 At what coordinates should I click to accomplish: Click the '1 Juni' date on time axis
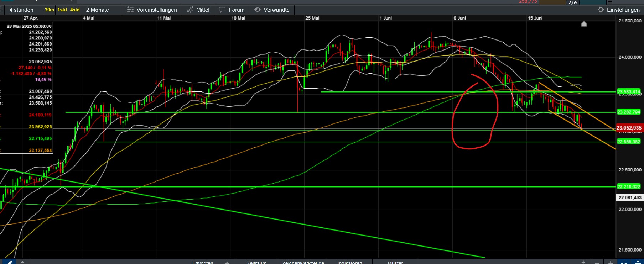[386, 18]
